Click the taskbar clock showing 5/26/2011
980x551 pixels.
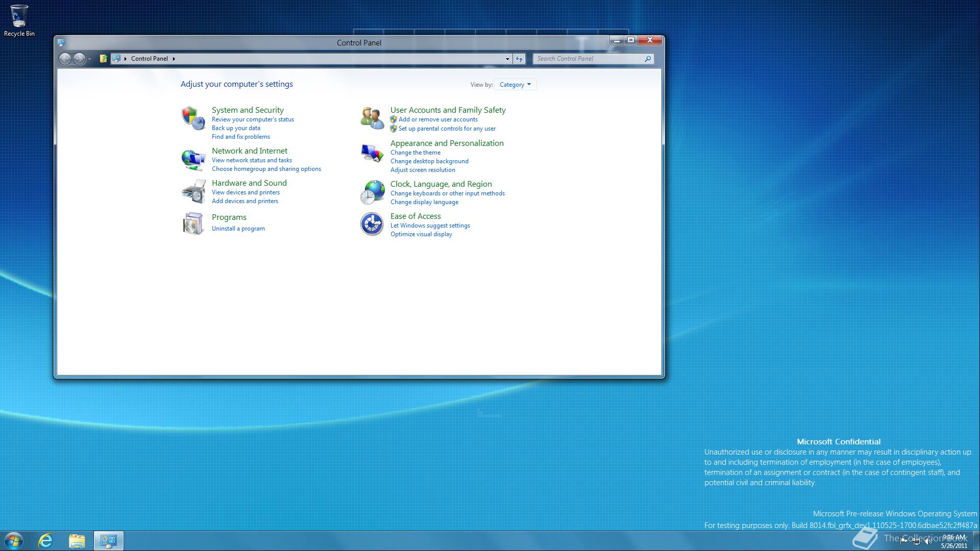tap(954, 541)
